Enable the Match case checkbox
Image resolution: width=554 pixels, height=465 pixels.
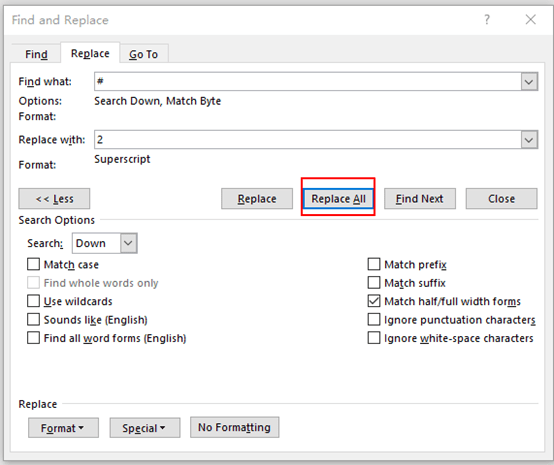[x=33, y=264]
